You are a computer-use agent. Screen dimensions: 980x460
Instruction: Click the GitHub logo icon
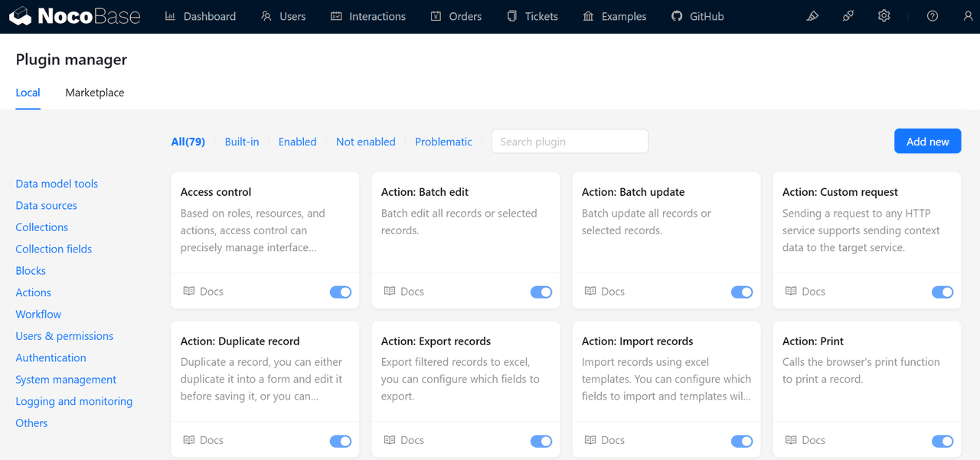click(677, 16)
